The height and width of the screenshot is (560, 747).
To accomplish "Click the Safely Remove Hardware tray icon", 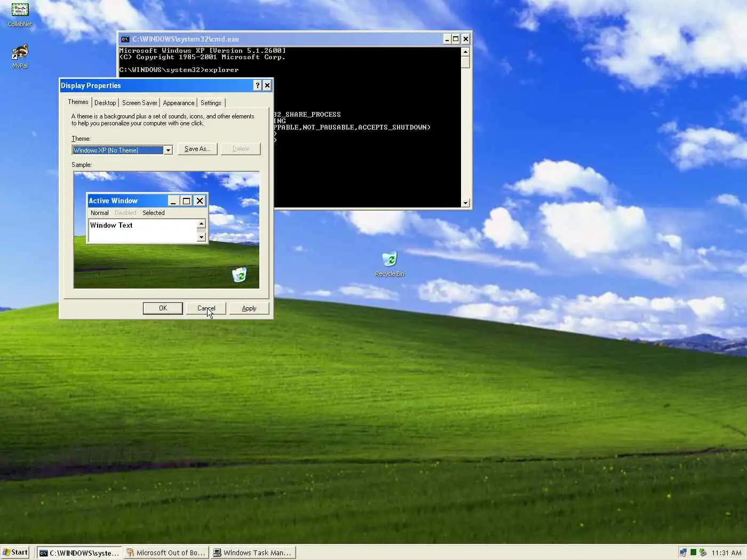I will point(703,553).
